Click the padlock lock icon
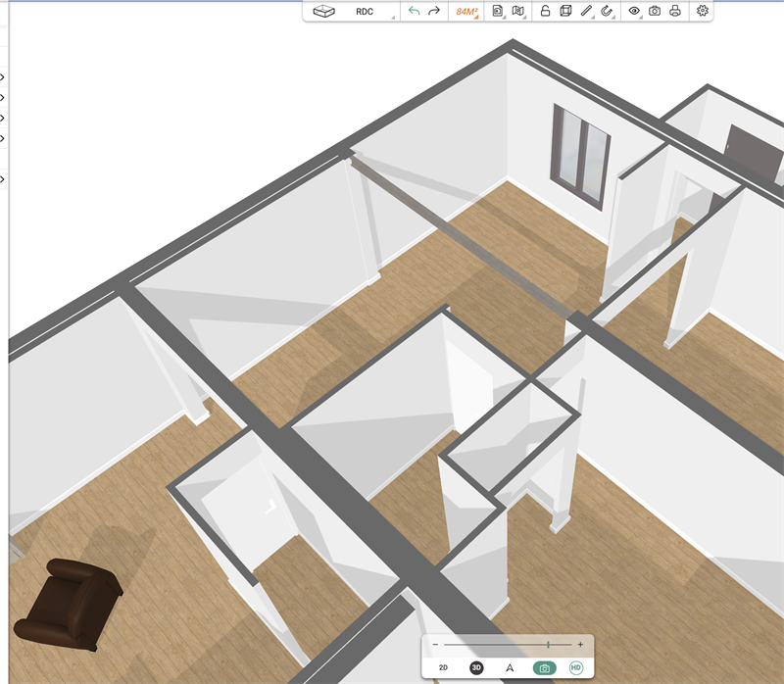Viewport: 784px width, 684px height. [545, 12]
